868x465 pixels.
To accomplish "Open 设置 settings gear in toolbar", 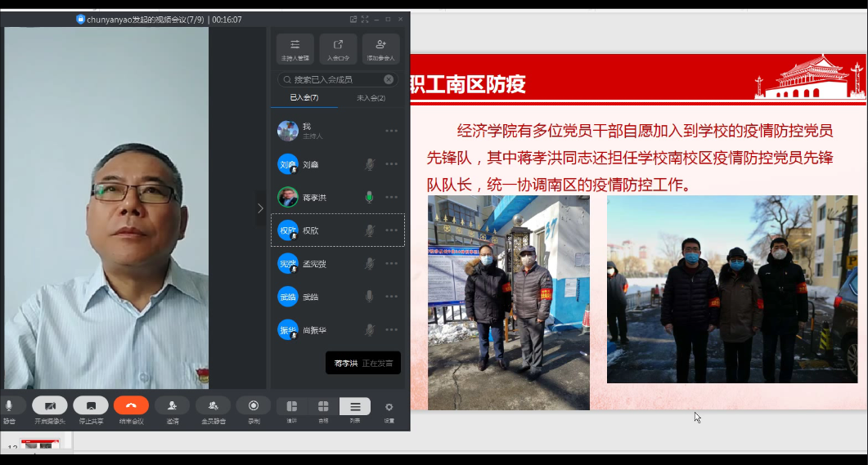I will coord(389,407).
